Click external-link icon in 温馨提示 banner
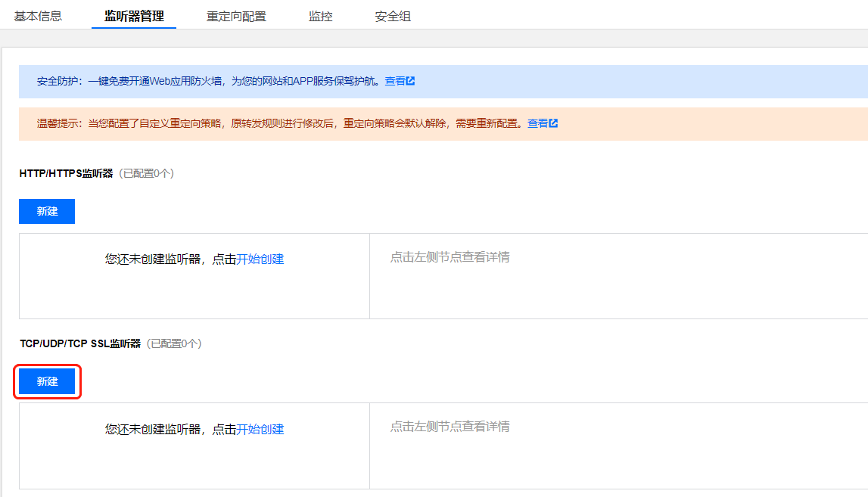This screenshot has height=497, width=868. [553, 123]
